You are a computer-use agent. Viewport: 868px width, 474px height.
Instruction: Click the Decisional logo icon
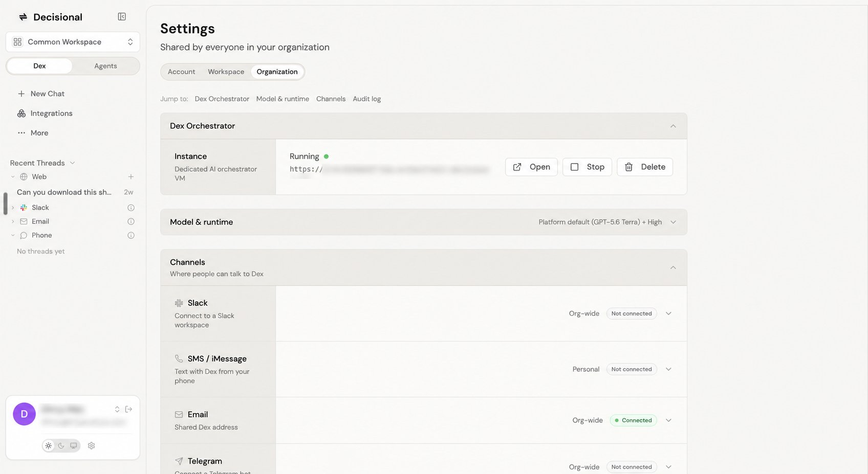coord(23,17)
